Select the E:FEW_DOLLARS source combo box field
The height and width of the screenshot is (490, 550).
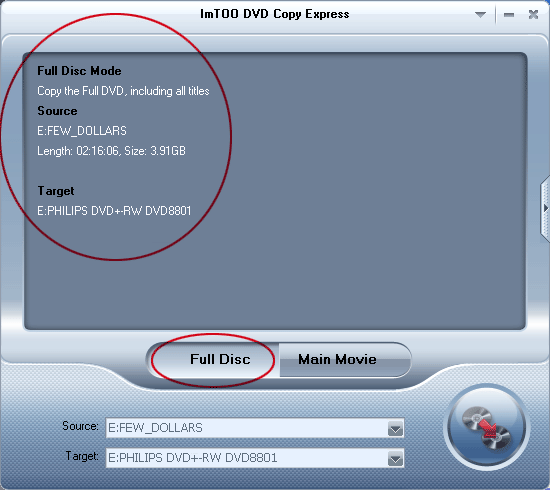point(255,428)
